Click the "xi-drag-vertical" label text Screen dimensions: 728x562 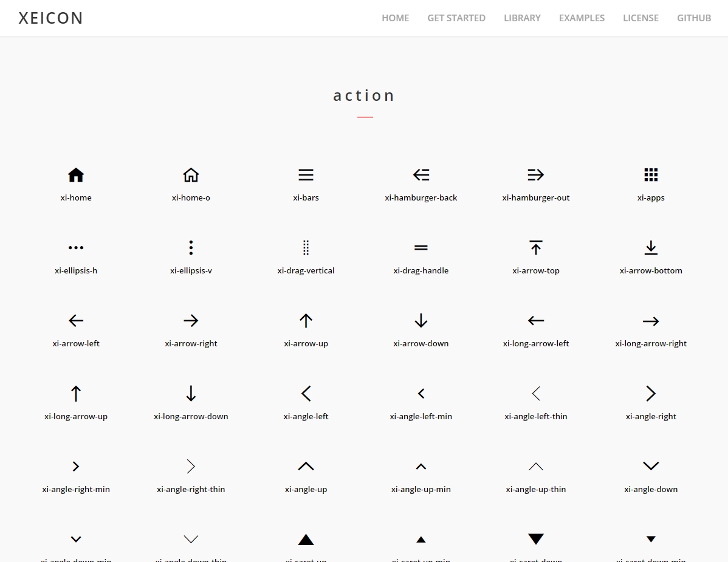(306, 270)
